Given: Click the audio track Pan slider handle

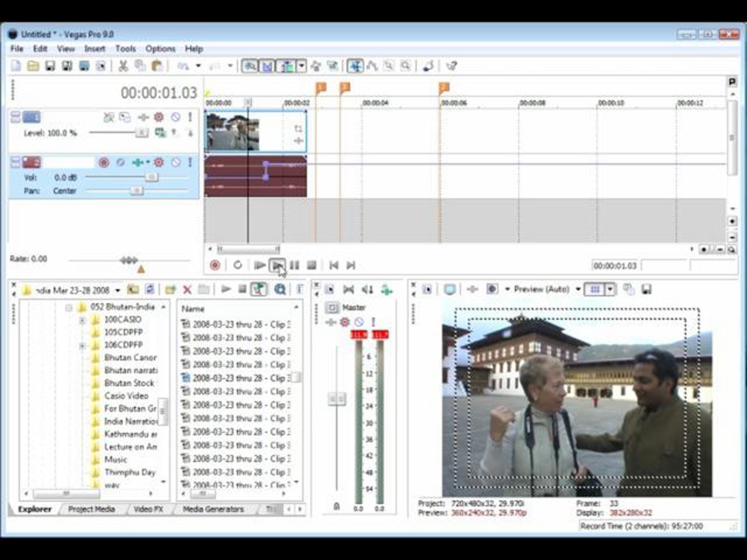Looking at the screenshot, I should pyautogui.click(x=137, y=191).
